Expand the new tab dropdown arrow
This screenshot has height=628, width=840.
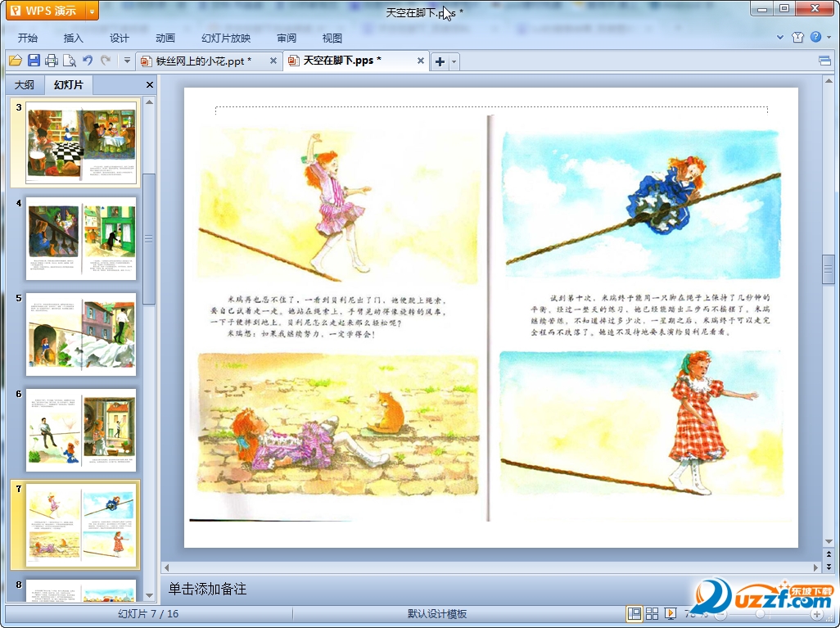tap(454, 61)
